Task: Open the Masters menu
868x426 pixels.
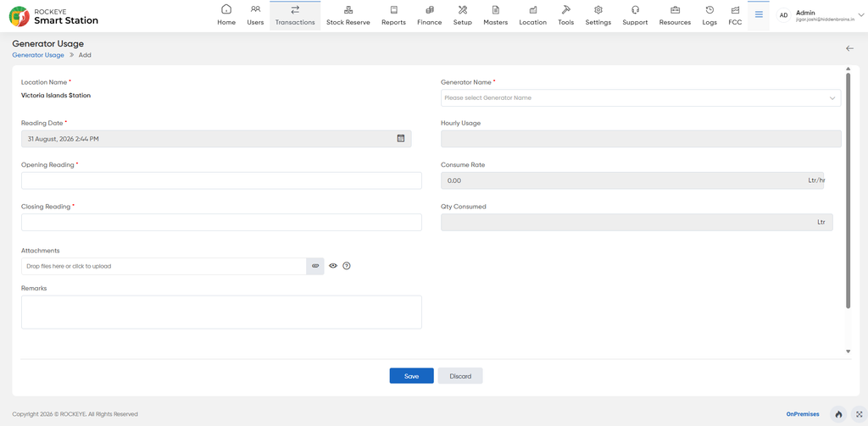Action: pos(495,15)
